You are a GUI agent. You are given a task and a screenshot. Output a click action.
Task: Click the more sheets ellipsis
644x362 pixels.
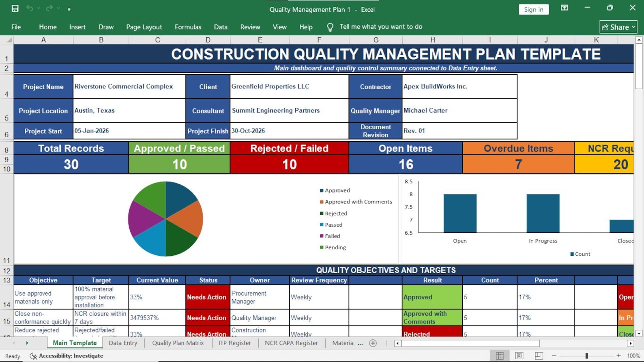coord(360,343)
